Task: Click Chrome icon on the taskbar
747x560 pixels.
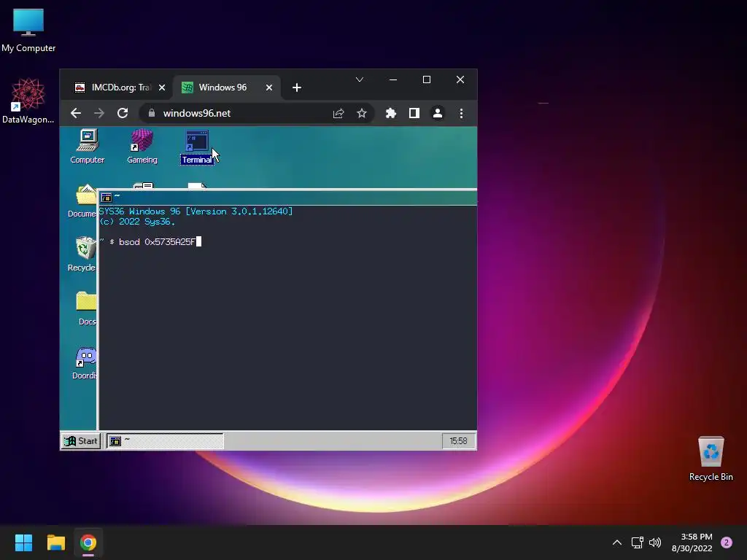Action: 88,542
